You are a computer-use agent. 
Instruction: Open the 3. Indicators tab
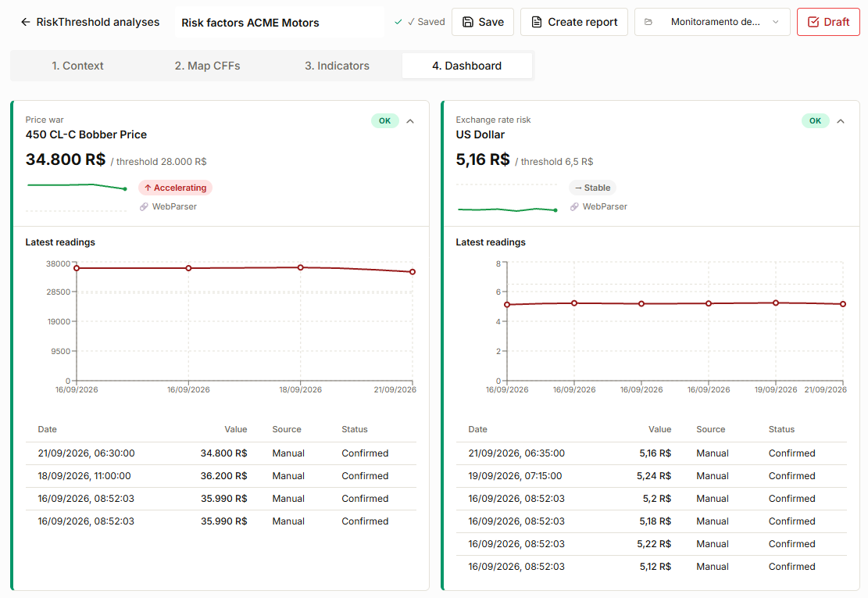(x=337, y=66)
